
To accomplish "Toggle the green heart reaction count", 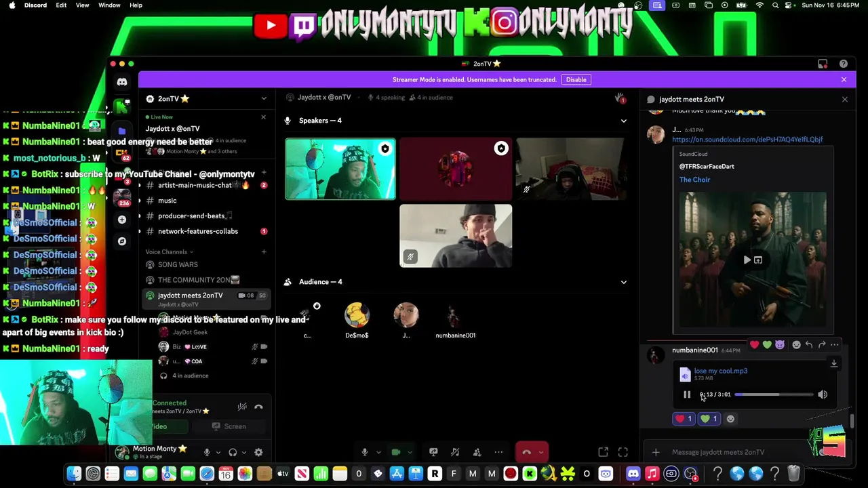I will click(x=709, y=419).
